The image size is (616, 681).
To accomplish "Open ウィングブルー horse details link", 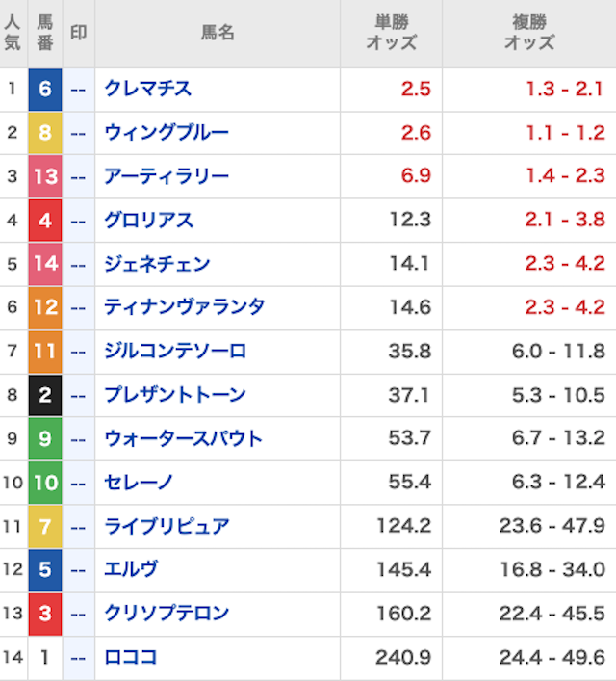I will [x=167, y=133].
